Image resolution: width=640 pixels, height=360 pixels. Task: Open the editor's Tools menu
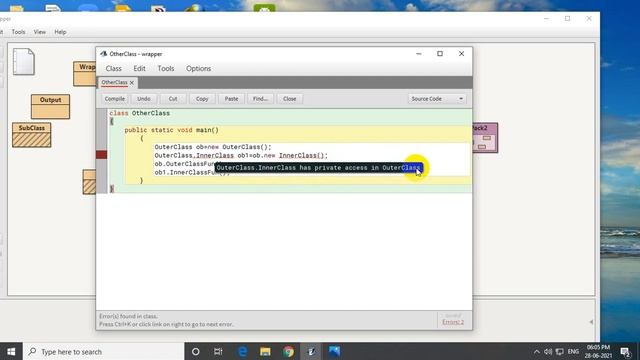pyautogui.click(x=166, y=69)
